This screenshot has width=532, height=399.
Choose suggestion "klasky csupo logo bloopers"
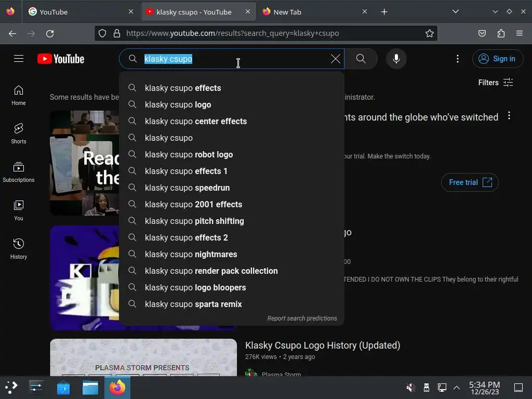(x=232, y=287)
